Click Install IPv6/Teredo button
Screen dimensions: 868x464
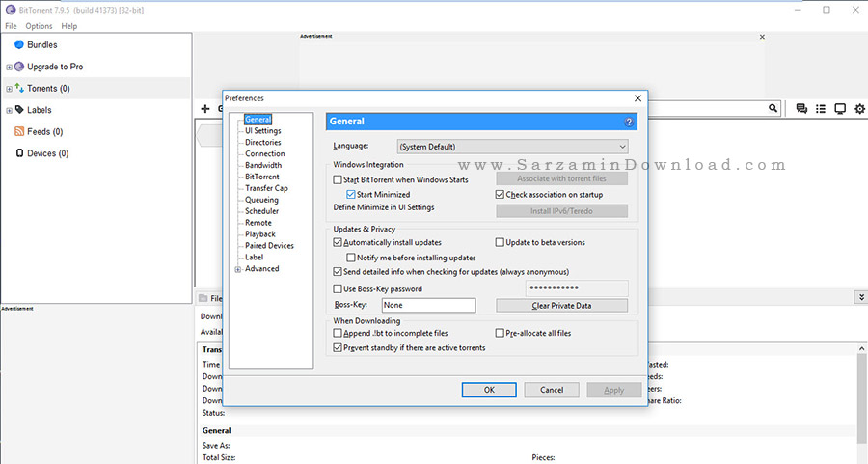click(x=562, y=211)
